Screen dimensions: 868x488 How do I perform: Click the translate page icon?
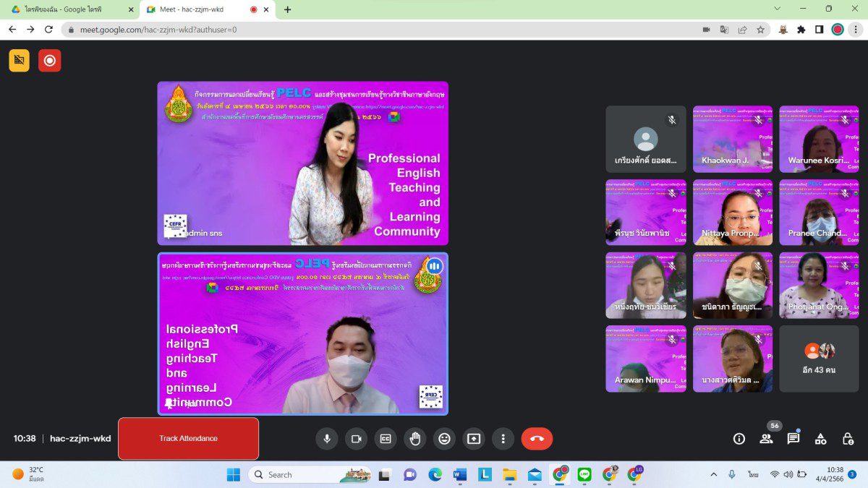click(x=724, y=30)
